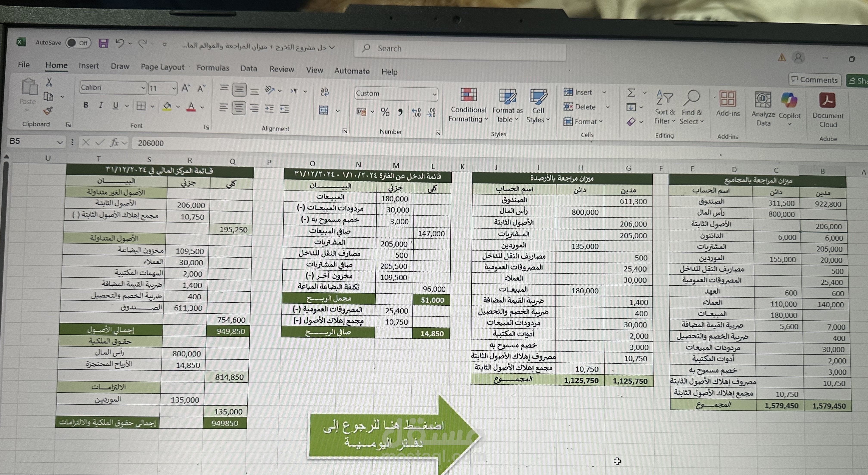The height and width of the screenshot is (475, 868).
Task: Apply Comma Style format
Action: 400,112
